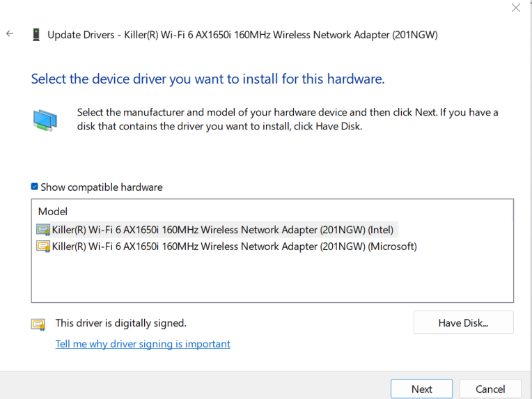Viewport: 532px width, 399px height.
Task: Select the Killer Wi-Fi 6 AX1650i (Intel) driver
Action: 223,230
